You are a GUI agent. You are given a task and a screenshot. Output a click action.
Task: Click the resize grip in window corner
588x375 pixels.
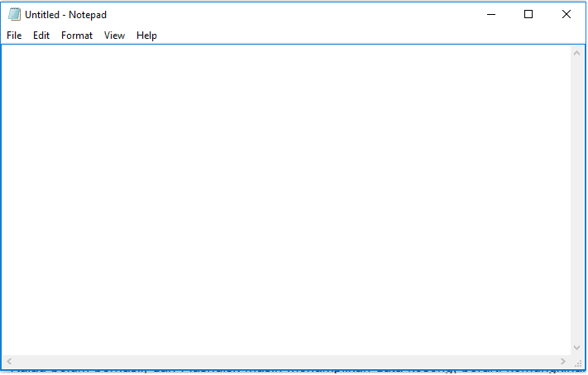(578, 362)
